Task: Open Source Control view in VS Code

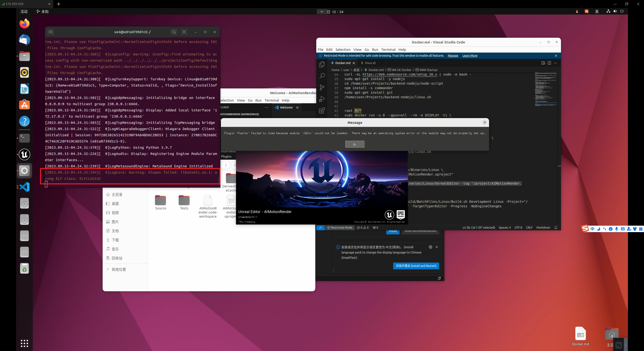Action: point(322,87)
